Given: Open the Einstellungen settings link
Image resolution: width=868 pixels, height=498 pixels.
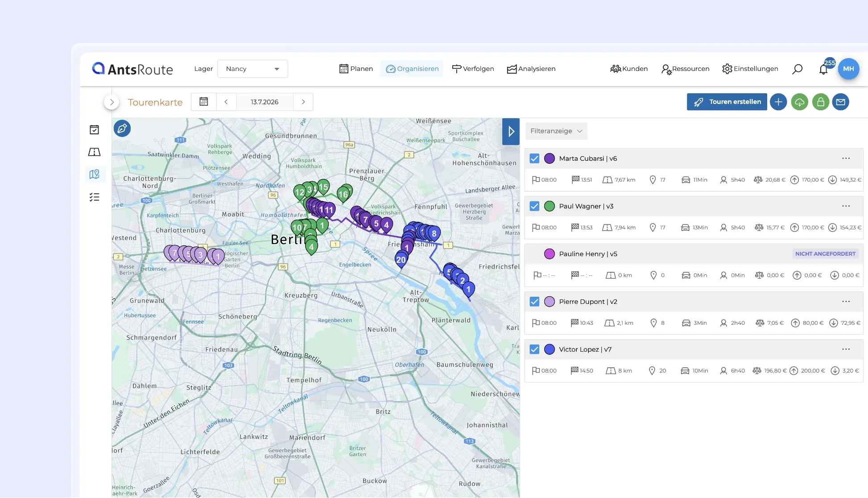Looking at the screenshot, I should coord(750,69).
